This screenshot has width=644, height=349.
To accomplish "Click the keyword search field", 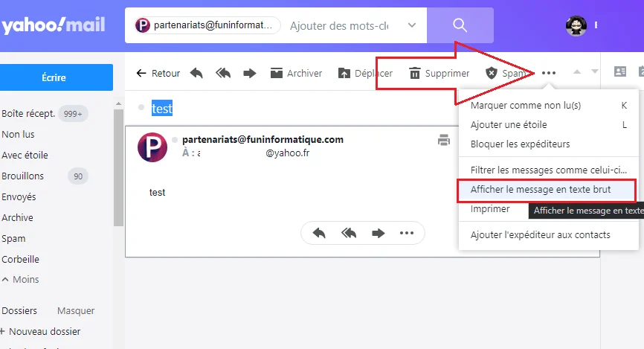I will tap(339, 26).
